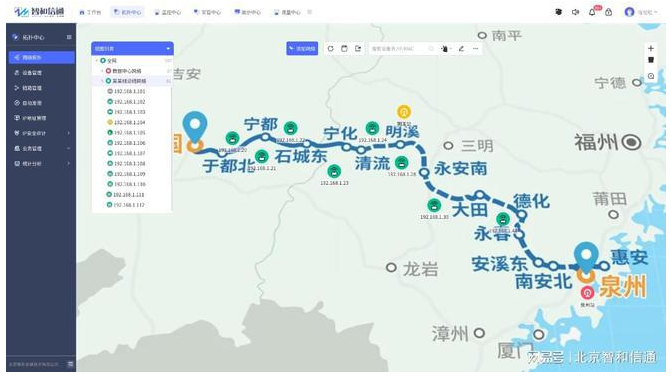Open the user account dropdown at top right

[x=641, y=12]
